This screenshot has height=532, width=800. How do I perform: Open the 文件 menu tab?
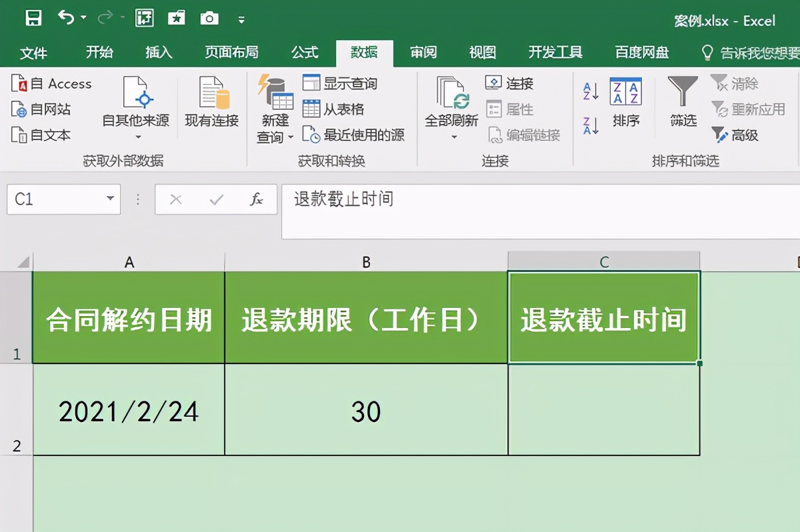pos(33,53)
